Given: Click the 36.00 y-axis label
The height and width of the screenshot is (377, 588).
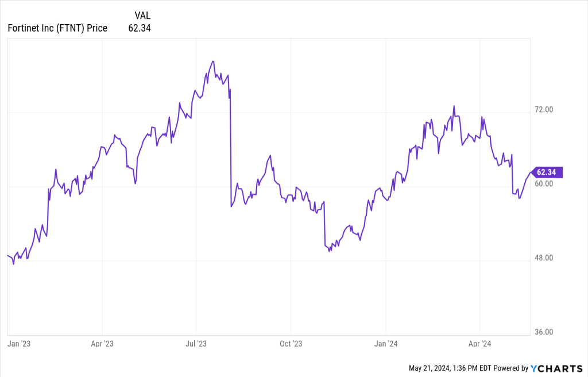Looking at the screenshot, I should click(x=544, y=332).
